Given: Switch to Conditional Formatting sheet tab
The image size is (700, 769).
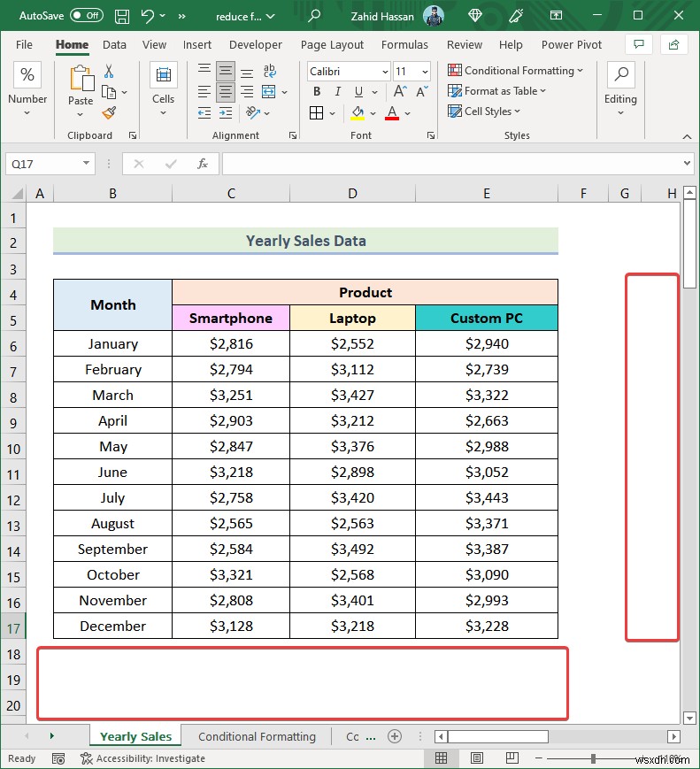Looking at the screenshot, I should pyautogui.click(x=257, y=736).
